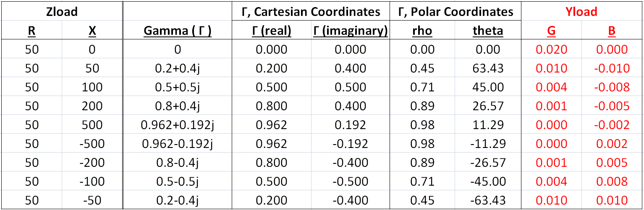
Task: Click the X cell with value 200
Action: click(x=92, y=106)
